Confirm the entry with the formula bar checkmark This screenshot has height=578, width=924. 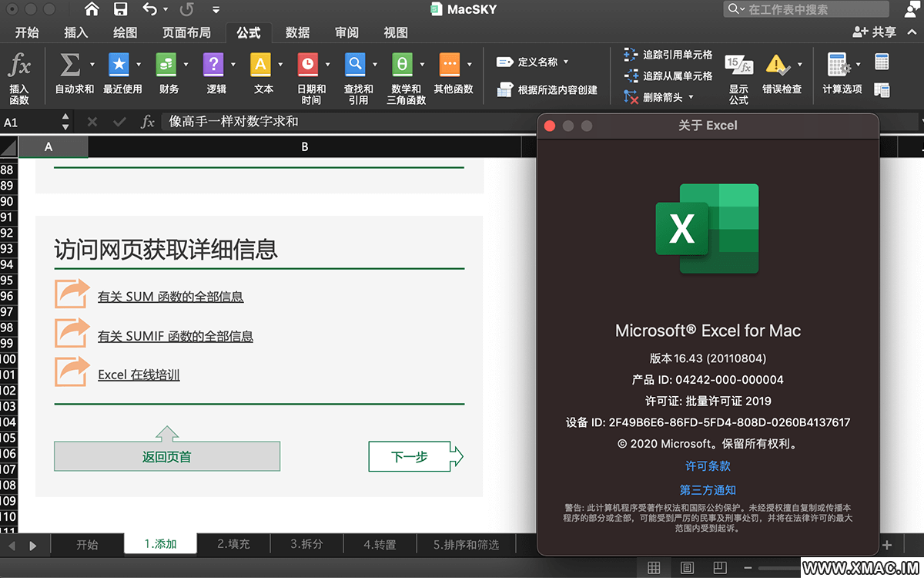[x=119, y=122]
